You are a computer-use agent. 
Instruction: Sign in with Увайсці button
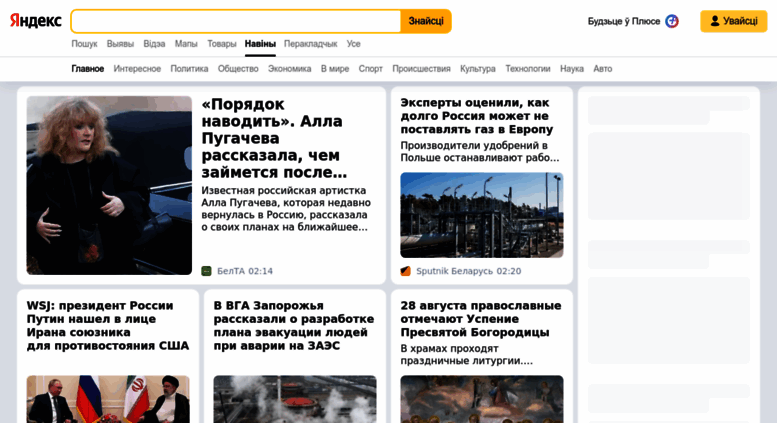[733, 21]
